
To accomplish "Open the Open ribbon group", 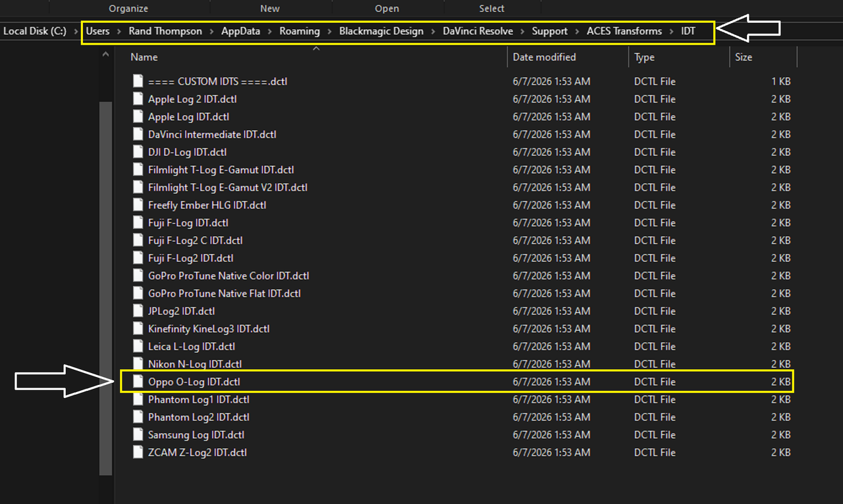I will [x=387, y=9].
